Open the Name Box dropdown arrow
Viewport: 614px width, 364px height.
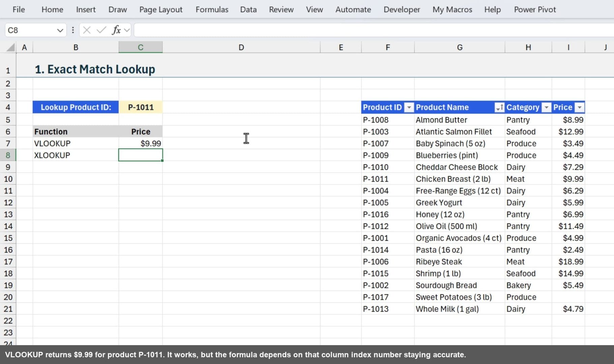click(60, 30)
